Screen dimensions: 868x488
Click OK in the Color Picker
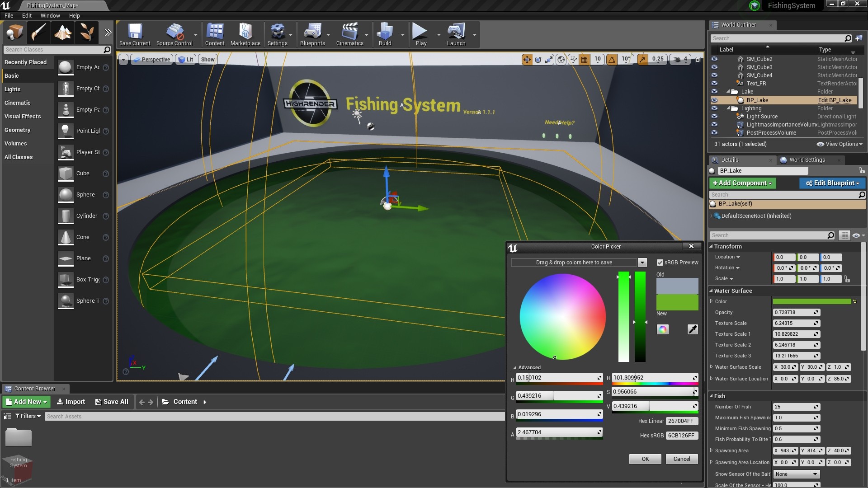click(645, 459)
